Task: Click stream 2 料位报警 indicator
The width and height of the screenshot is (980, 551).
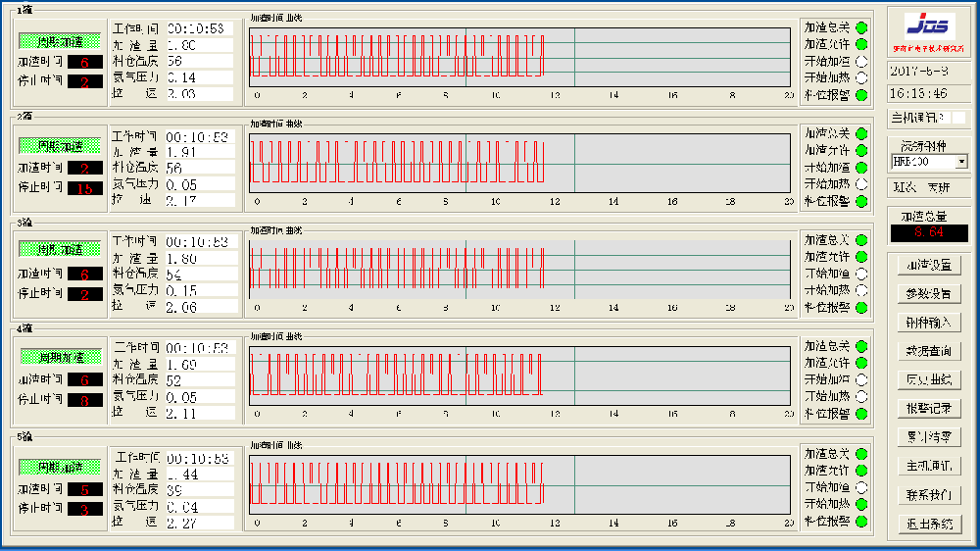Action: click(861, 201)
